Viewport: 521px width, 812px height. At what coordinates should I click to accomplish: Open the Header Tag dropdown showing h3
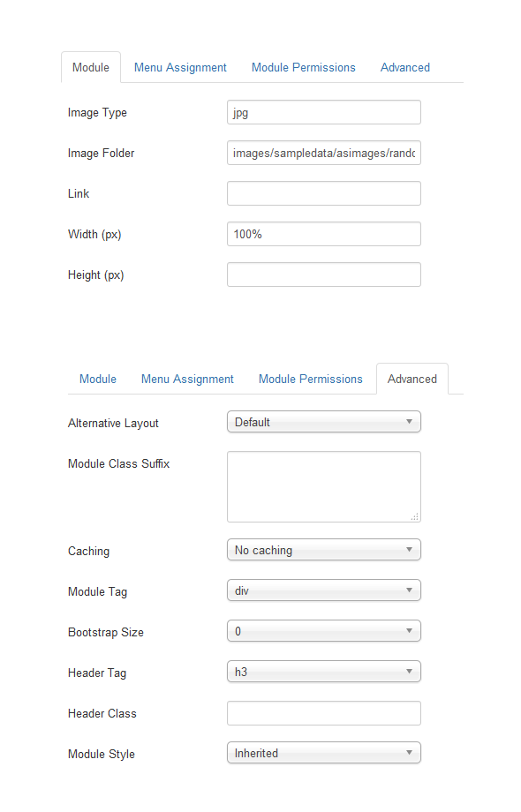pos(324,672)
